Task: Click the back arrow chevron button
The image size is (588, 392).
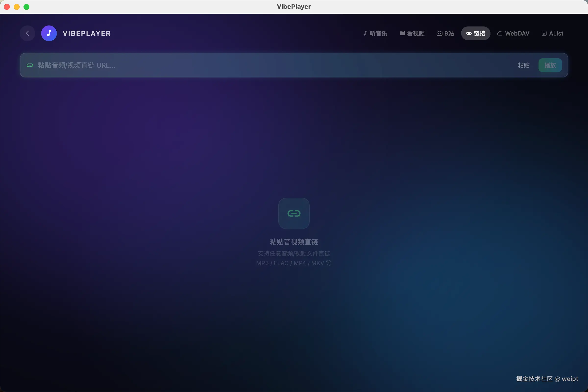Action: 27,33
